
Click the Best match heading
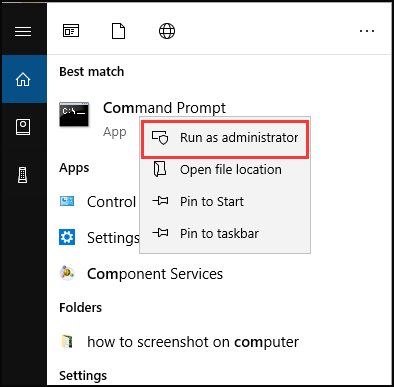[92, 72]
